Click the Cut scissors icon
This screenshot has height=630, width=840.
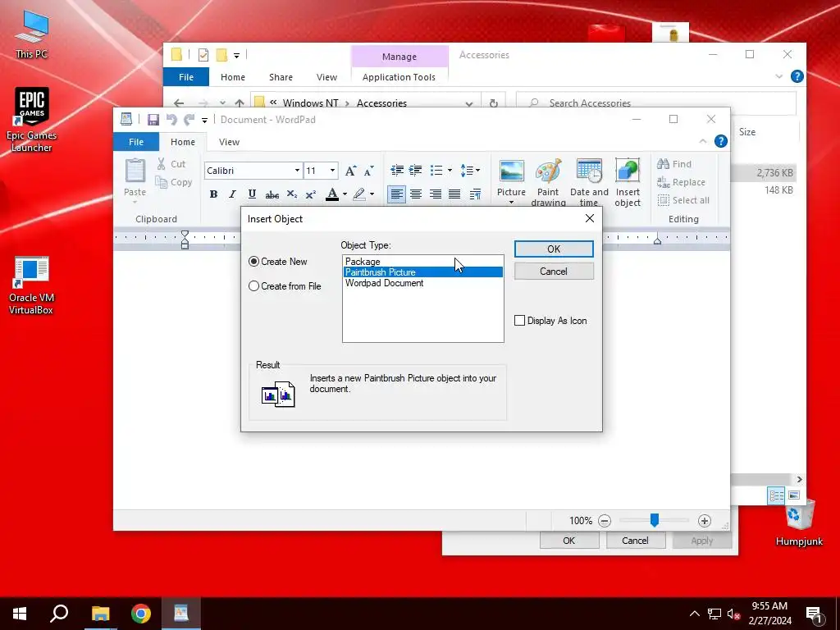162,164
